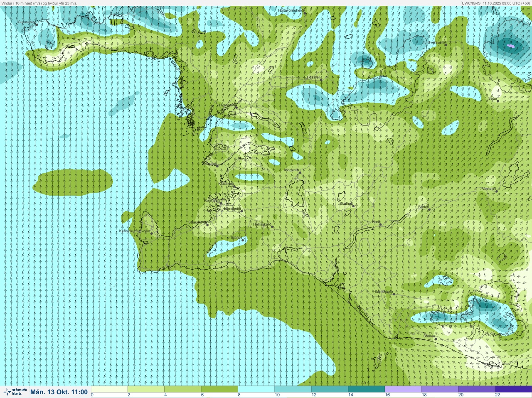
Task: Click the Gufuskálar station marker
Action: coord(37,25)
